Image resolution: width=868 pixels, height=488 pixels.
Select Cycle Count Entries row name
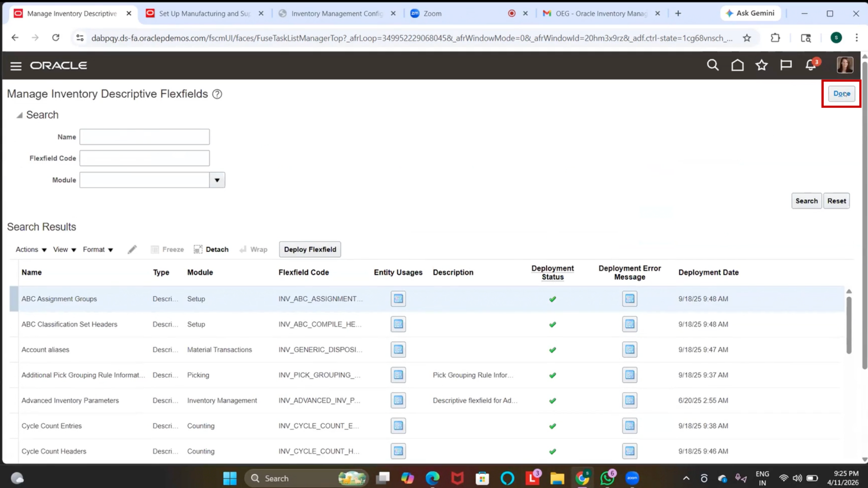[52, 426]
